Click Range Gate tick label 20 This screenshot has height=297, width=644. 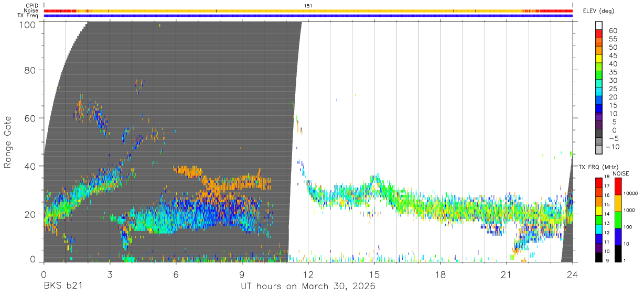pyautogui.click(x=31, y=214)
